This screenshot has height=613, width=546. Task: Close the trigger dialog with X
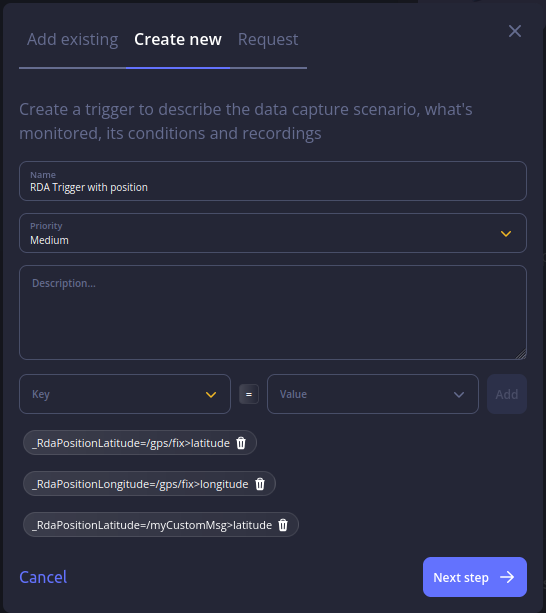515,31
